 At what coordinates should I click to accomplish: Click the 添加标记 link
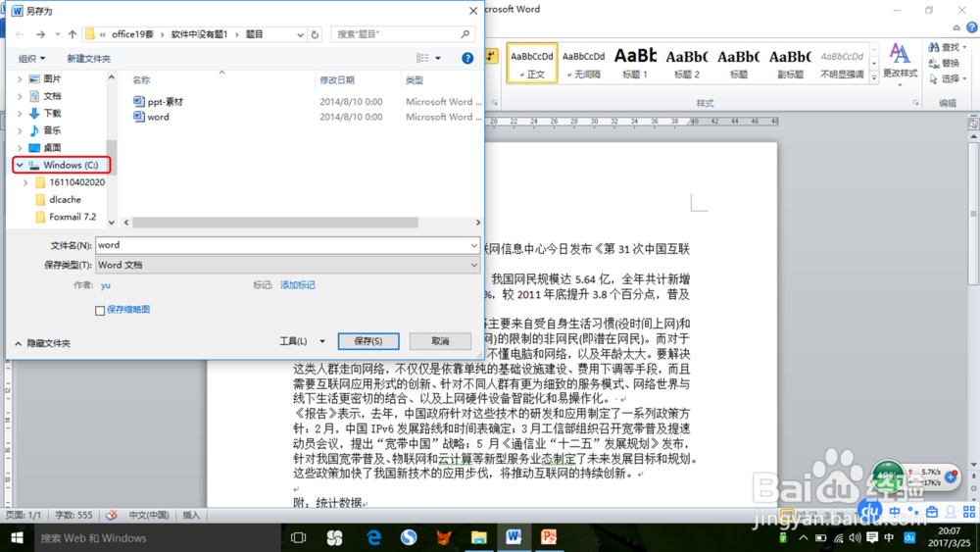[x=298, y=285]
